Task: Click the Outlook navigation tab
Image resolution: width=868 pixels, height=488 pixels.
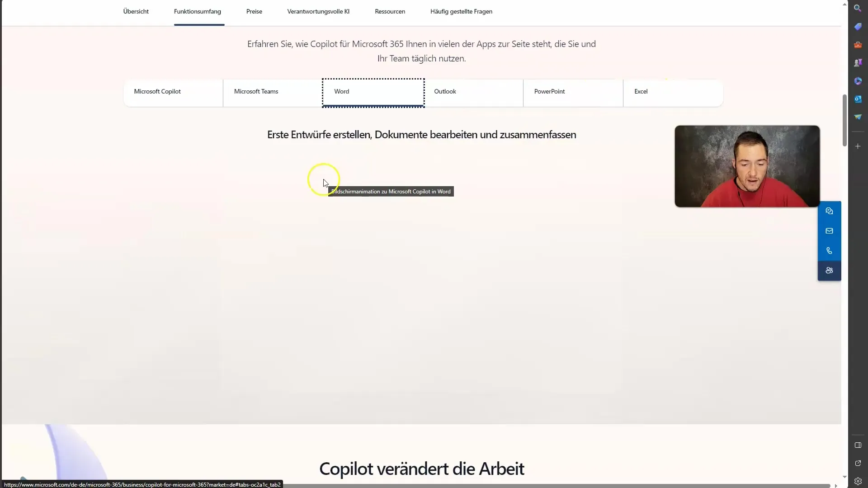Action: click(x=473, y=91)
